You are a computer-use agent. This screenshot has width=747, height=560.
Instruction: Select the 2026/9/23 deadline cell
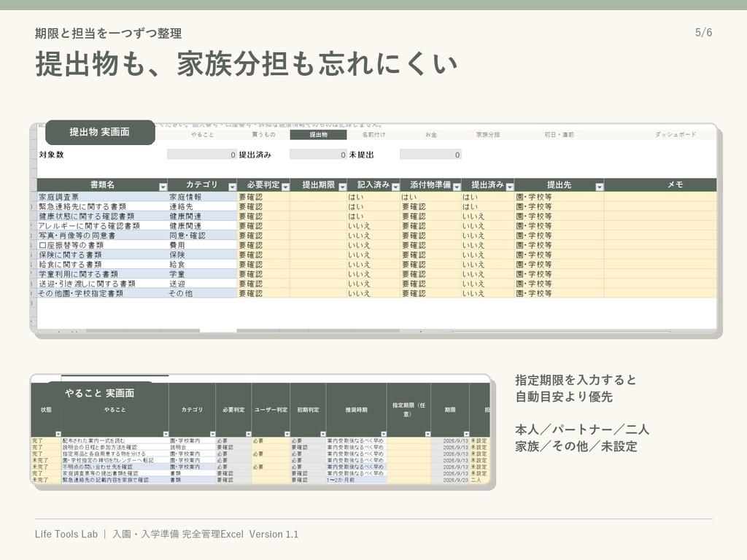click(x=450, y=480)
